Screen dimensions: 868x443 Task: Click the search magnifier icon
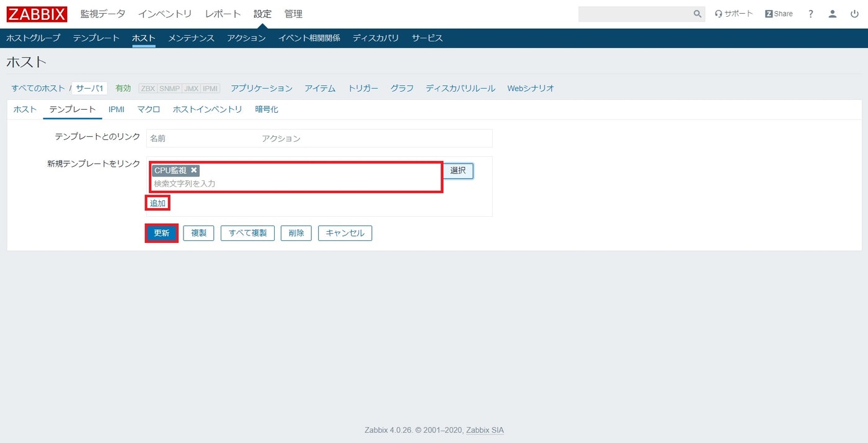[x=697, y=14]
